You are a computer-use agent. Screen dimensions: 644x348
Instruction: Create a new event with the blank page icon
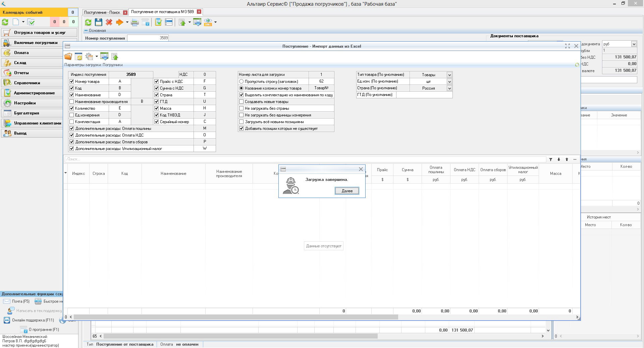click(16, 22)
